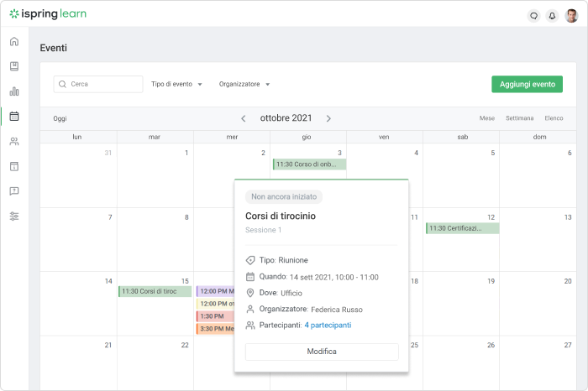Viewport: 588px width, 391px height.
Task: Click the Non ancora iniziato status badge
Action: [284, 196]
